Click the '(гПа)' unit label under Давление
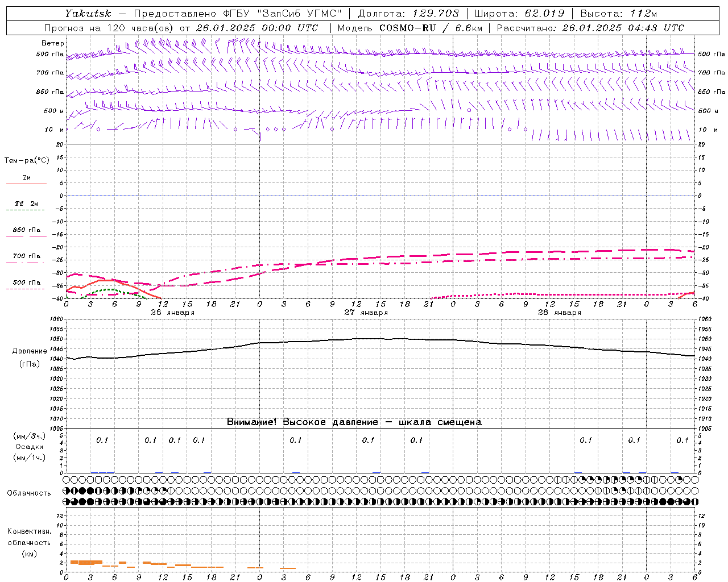728x582 pixels. click(x=30, y=364)
